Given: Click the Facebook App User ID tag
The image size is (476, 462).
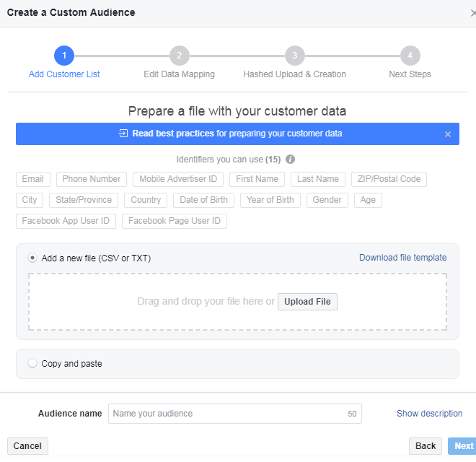Looking at the screenshot, I should pos(66,221).
